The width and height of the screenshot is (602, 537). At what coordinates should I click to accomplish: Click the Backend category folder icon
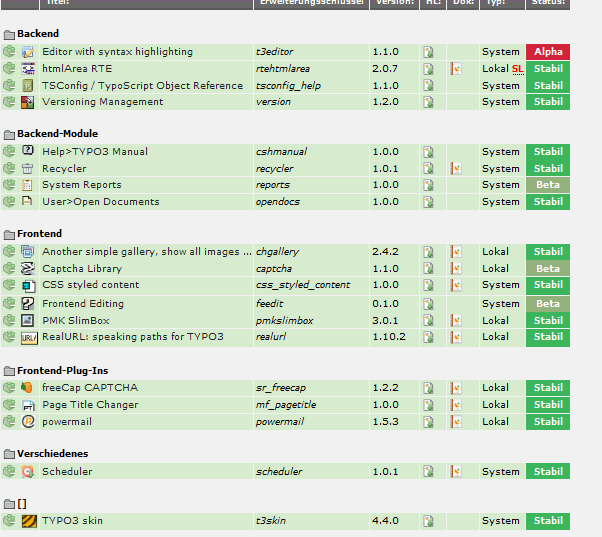tap(9, 35)
